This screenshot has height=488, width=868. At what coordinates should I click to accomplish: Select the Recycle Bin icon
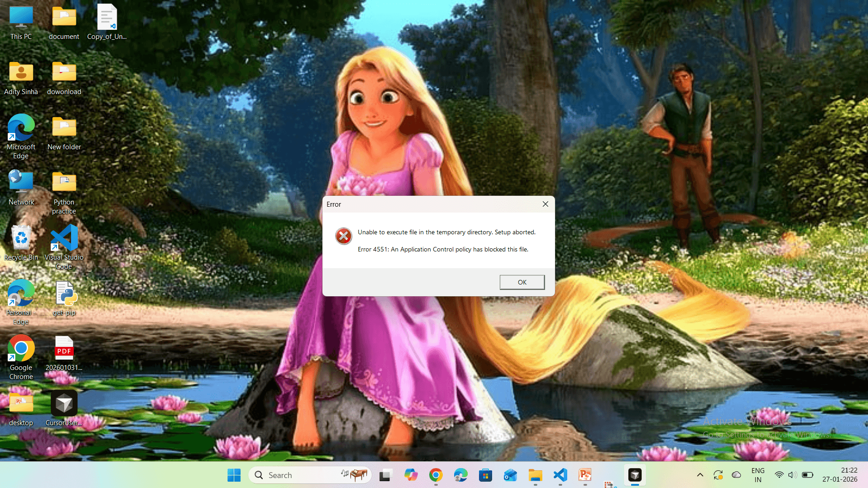click(21, 239)
